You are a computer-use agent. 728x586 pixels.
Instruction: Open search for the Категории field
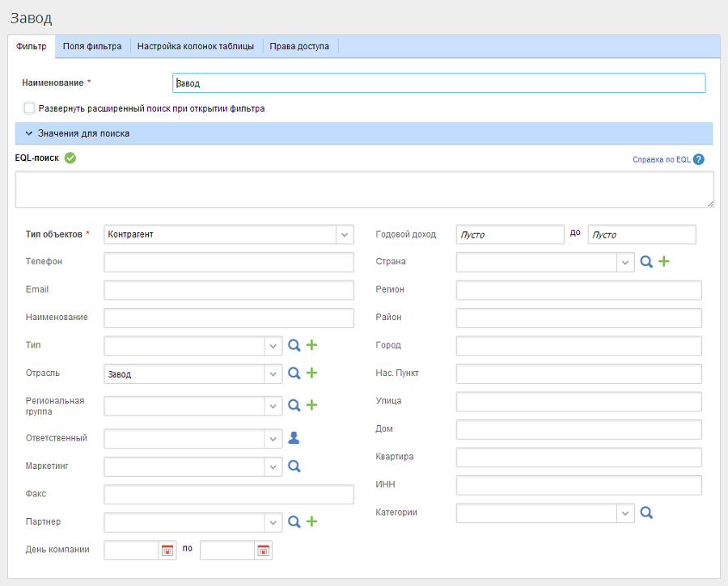point(646,512)
